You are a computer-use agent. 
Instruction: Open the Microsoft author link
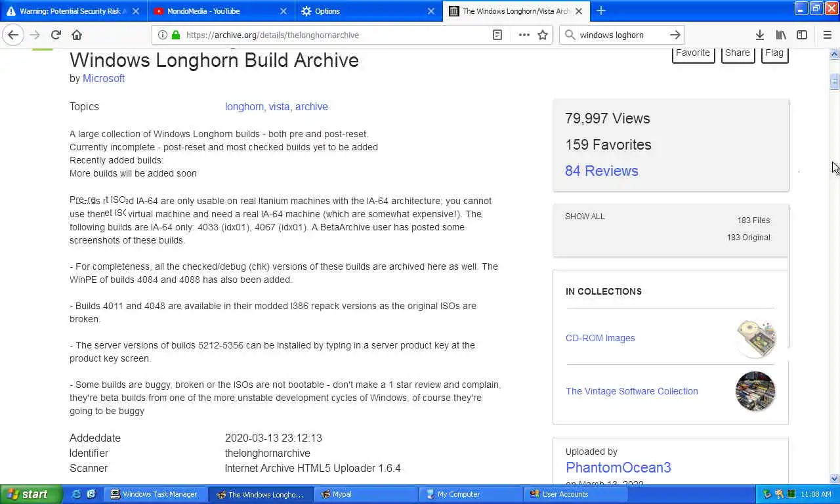pos(104,78)
